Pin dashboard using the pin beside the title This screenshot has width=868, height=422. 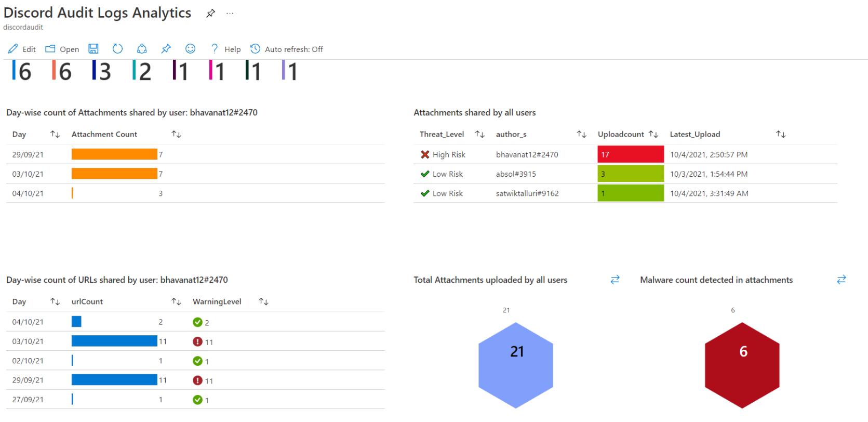click(210, 14)
